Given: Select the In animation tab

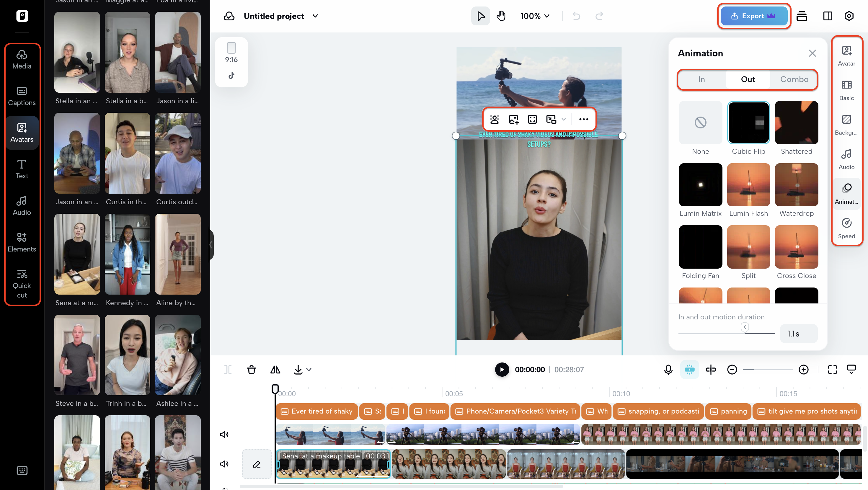Looking at the screenshot, I should (701, 79).
